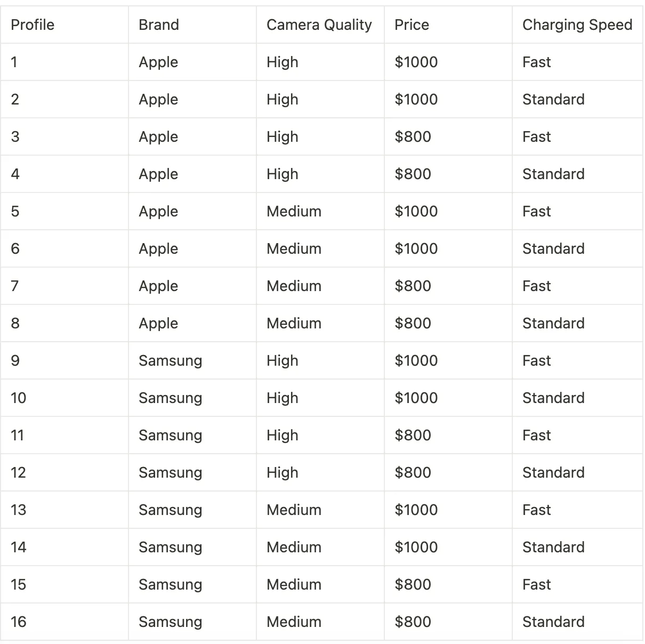Click the Price column header

(448, 25)
